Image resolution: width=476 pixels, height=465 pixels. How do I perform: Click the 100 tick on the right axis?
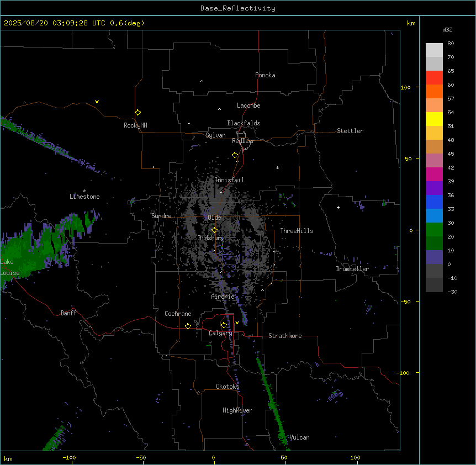(x=406, y=87)
